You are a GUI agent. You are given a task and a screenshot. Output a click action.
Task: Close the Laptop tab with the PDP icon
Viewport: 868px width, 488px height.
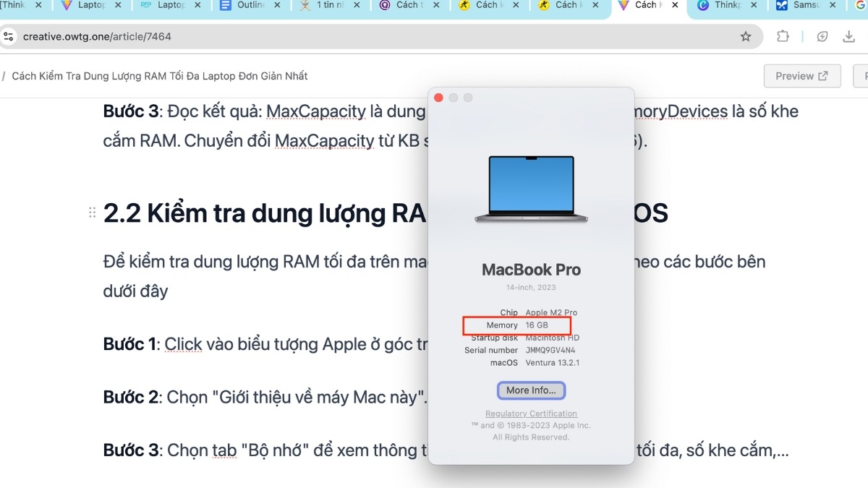[197, 5]
